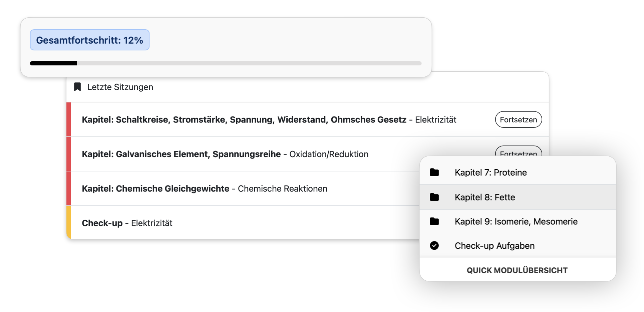
Task: Click the folder icon for Kapitel 9: Isomerie, Mesomerie
Action: pyautogui.click(x=434, y=221)
